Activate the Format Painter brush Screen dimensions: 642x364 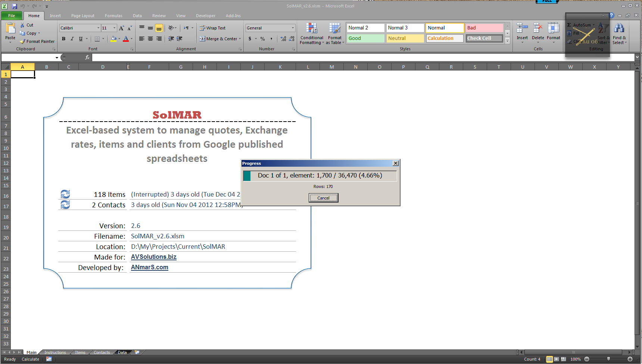click(22, 41)
